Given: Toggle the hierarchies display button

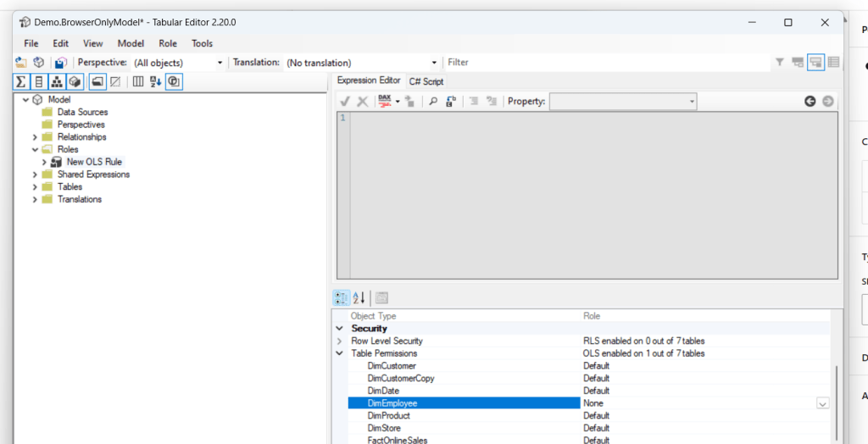Looking at the screenshot, I should pos(57,82).
